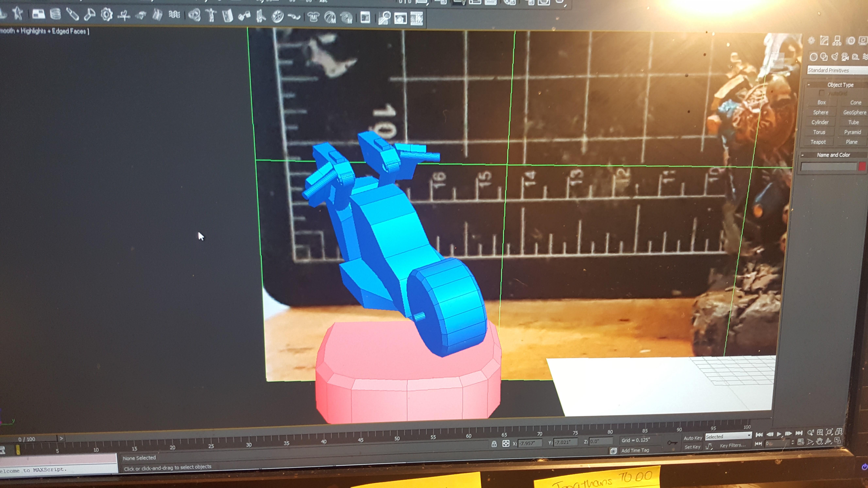Viewport: 868px width, 488px height.
Task: Create a Cylinder primitive
Action: (820, 122)
